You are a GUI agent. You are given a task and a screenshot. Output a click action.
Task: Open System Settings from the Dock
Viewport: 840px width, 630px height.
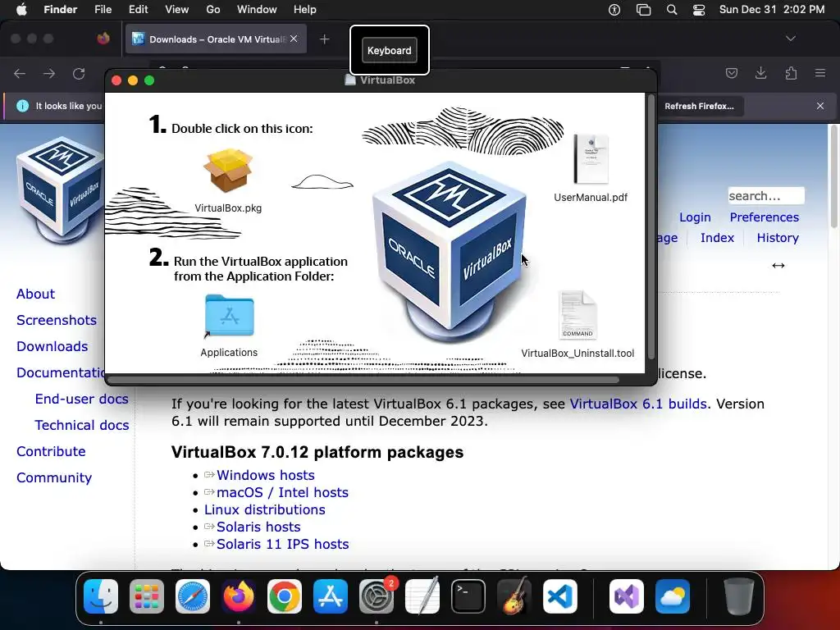pyautogui.click(x=376, y=596)
